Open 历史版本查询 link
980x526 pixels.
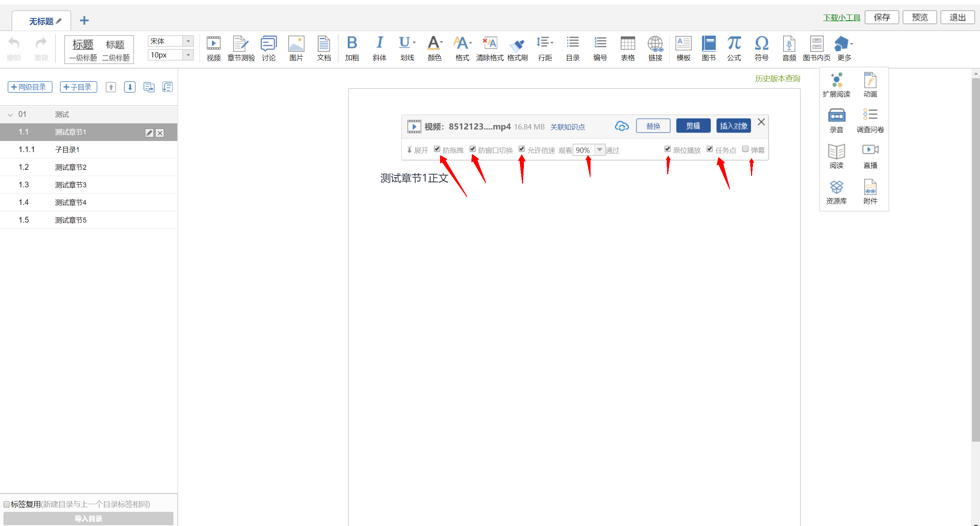point(777,79)
